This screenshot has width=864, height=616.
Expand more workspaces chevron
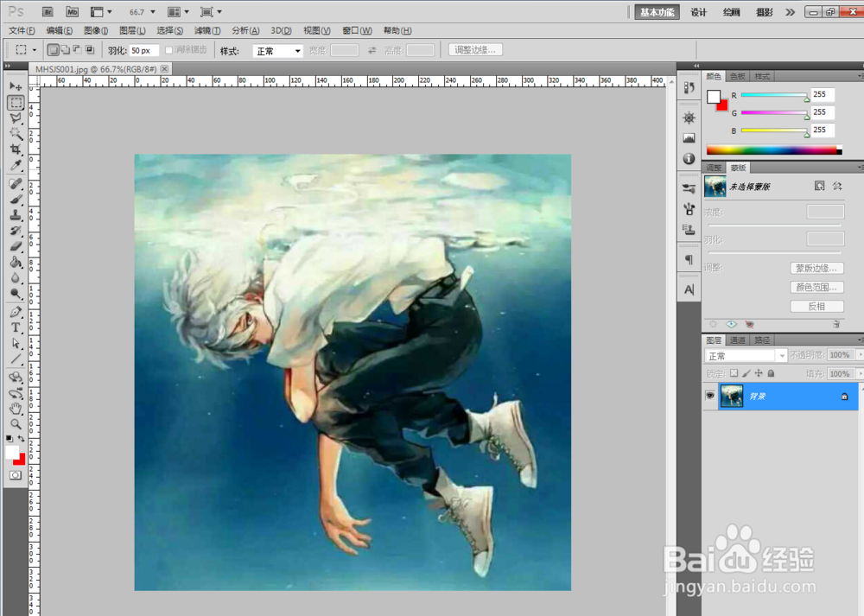pyautogui.click(x=791, y=12)
